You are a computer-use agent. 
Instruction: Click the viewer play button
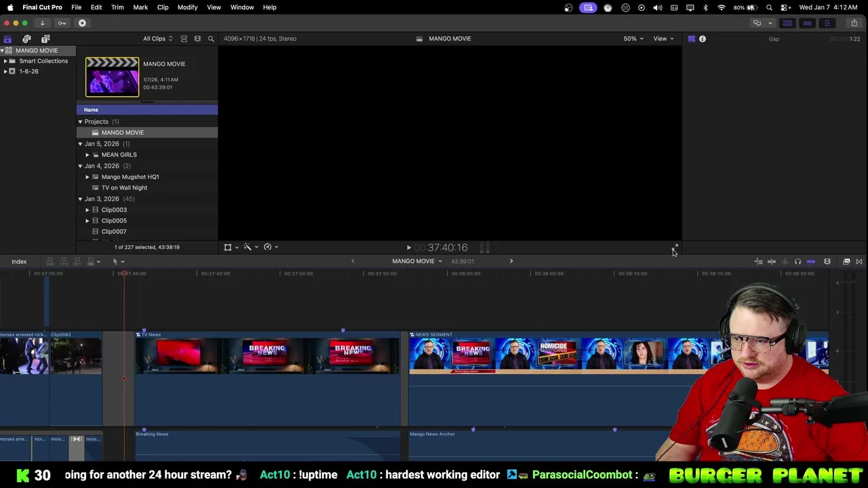409,248
